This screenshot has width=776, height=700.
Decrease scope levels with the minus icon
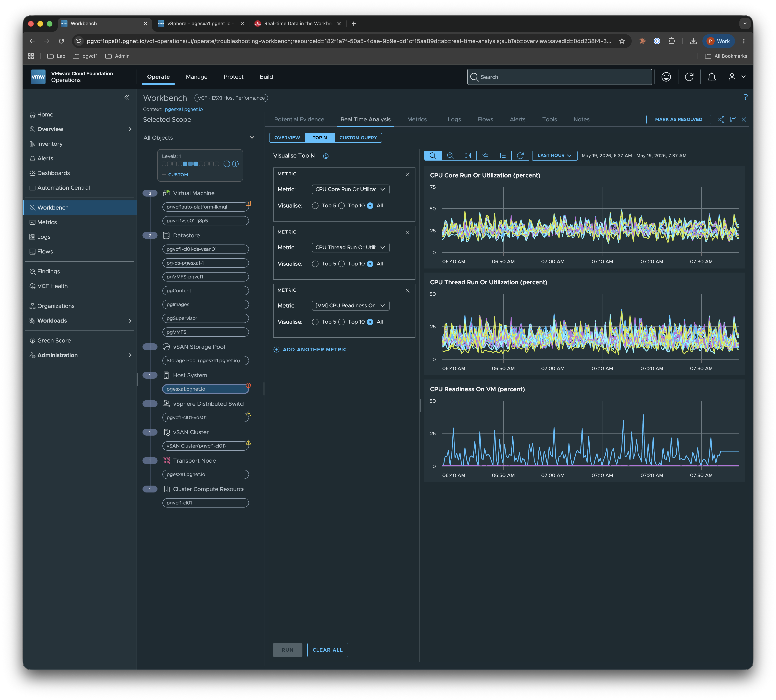coord(227,164)
